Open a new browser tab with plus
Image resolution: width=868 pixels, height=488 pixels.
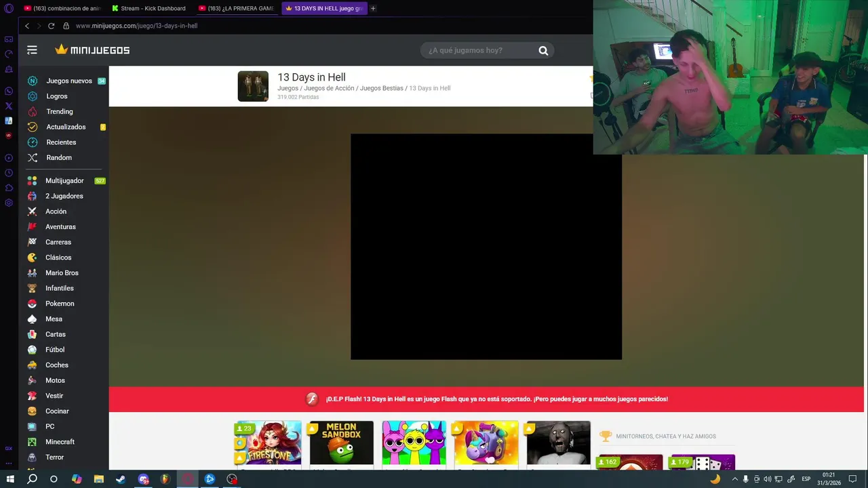coord(373,8)
